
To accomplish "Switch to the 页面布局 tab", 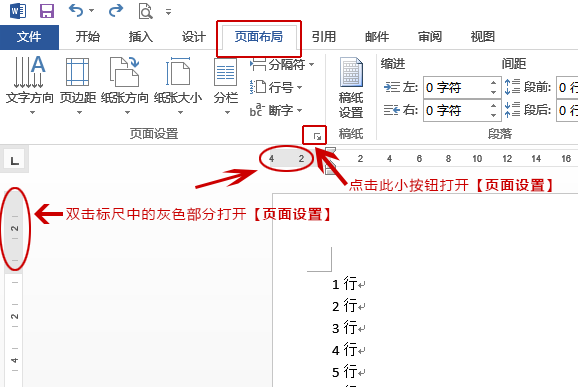I will [x=259, y=37].
